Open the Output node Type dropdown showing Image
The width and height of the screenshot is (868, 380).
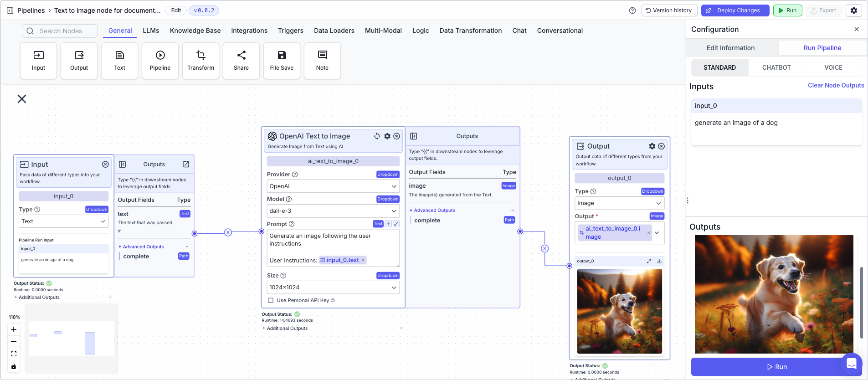pyautogui.click(x=620, y=203)
